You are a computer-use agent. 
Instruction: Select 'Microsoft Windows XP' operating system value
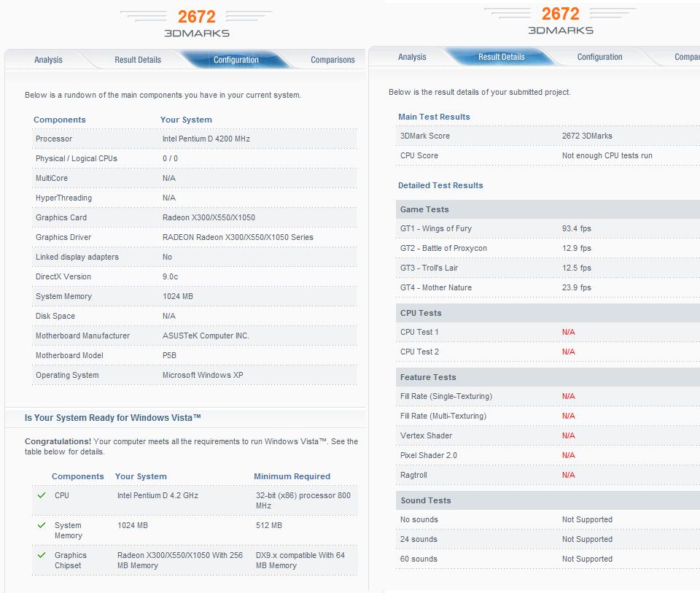coord(203,375)
